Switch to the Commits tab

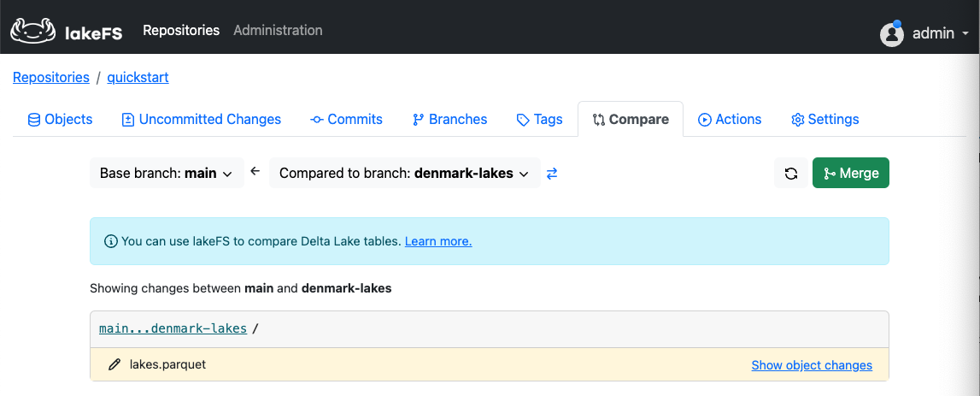coord(346,120)
